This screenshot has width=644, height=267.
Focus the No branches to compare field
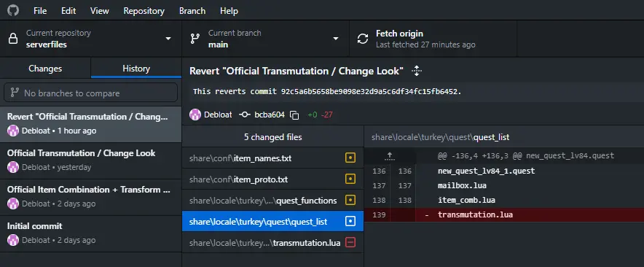pos(91,93)
